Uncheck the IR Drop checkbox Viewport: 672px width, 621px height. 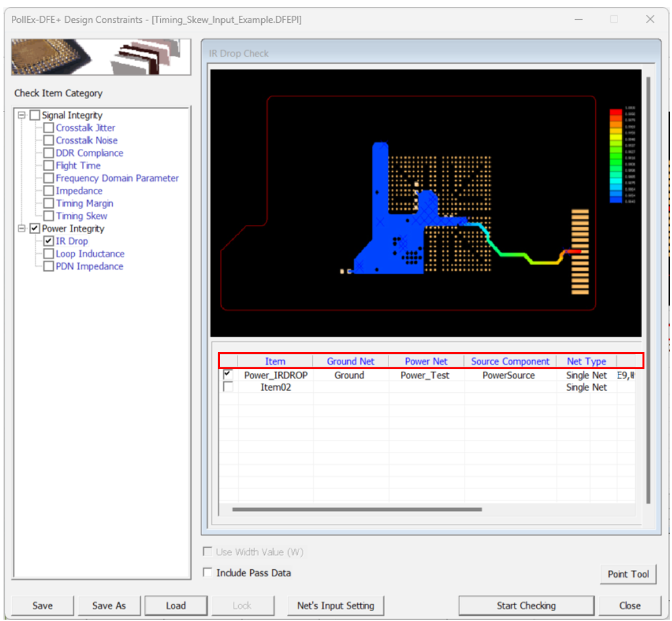(x=49, y=241)
